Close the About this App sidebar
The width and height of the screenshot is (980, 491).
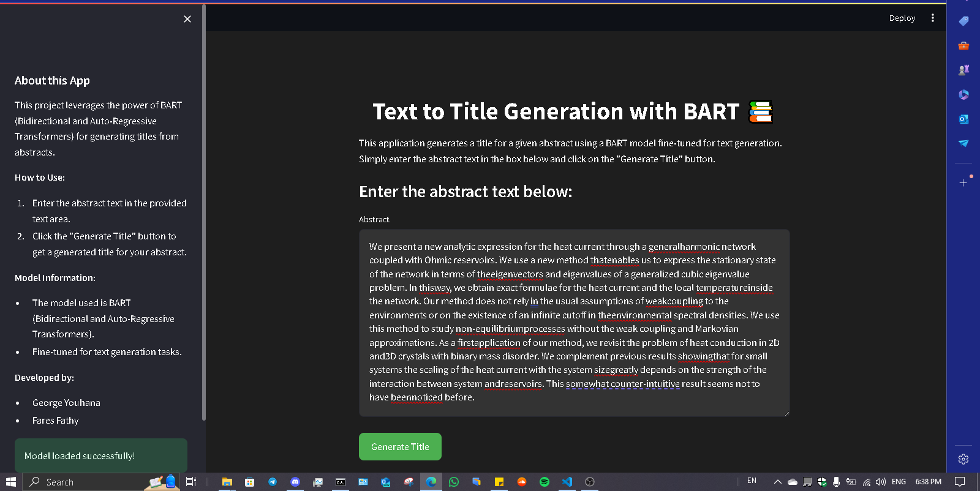187,19
